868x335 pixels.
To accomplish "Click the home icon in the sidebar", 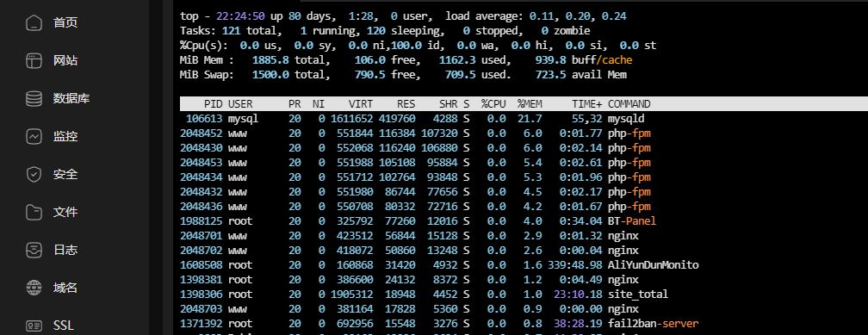I will [x=34, y=22].
